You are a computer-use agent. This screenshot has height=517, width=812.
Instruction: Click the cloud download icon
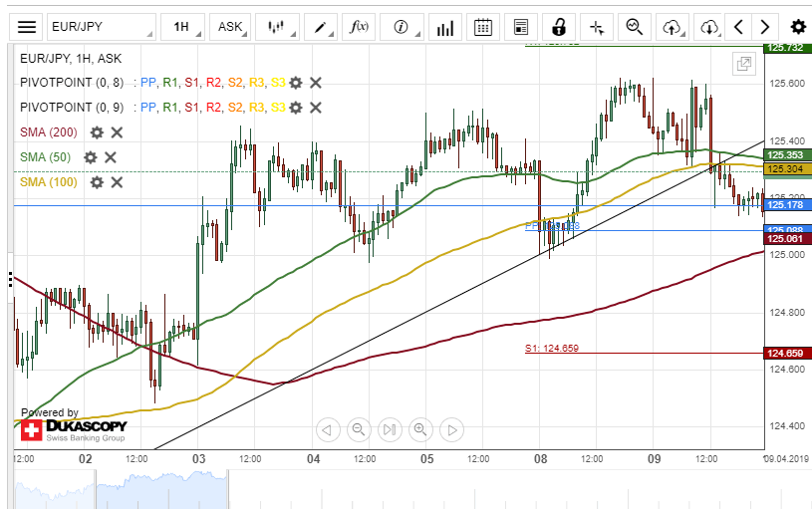708,27
